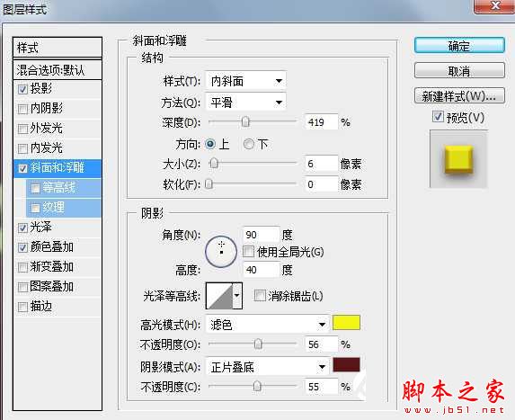Click the highlight opacity field showing 56
This screenshot has height=420, width=515.
[x=321, y=344]
